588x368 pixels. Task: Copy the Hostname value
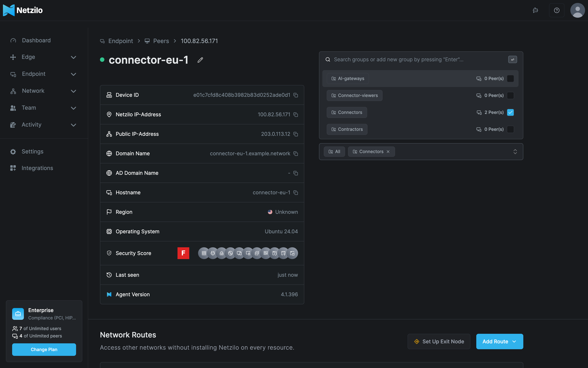tap(295, 192)
